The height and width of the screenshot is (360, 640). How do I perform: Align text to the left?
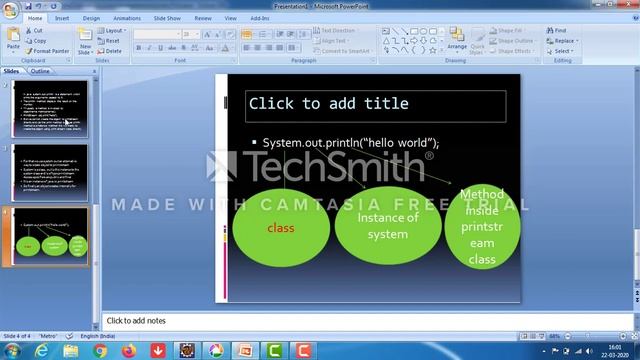tap(247, 48)
